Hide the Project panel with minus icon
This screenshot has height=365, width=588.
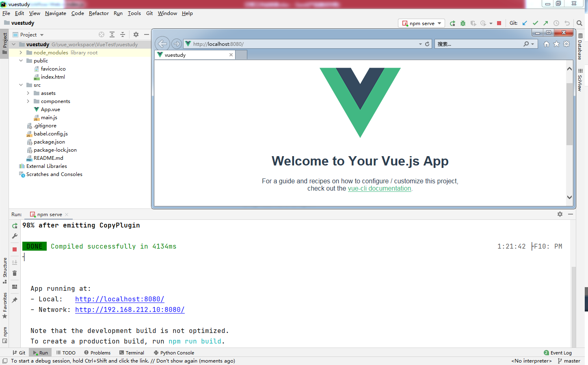[x=147, y=34]
